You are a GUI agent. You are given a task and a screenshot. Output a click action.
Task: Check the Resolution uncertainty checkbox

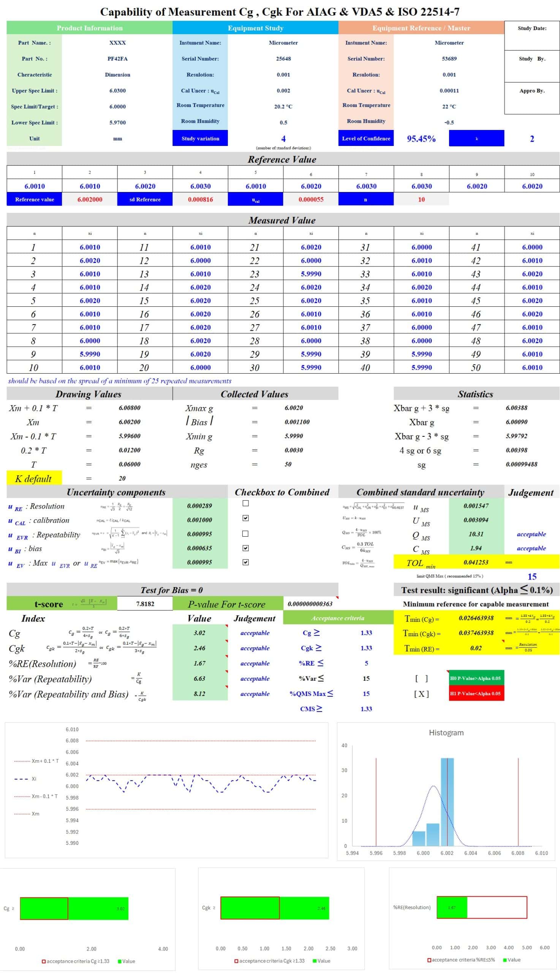pos(245,503)
